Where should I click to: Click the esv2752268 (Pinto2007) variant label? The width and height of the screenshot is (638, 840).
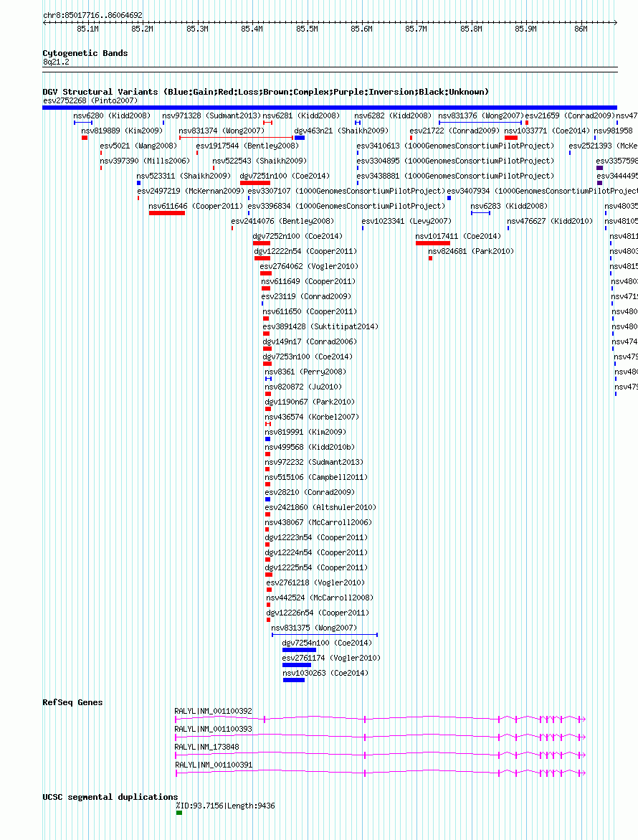click(x=90, y=100)
